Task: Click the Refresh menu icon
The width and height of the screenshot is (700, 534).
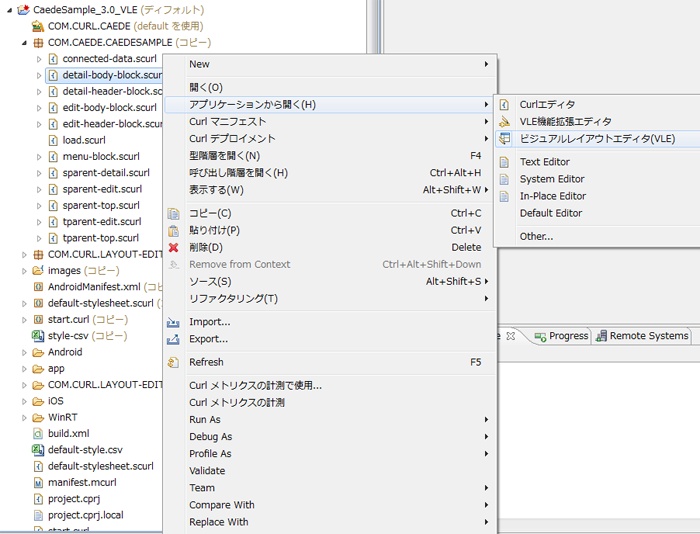Action: (174, 362)
